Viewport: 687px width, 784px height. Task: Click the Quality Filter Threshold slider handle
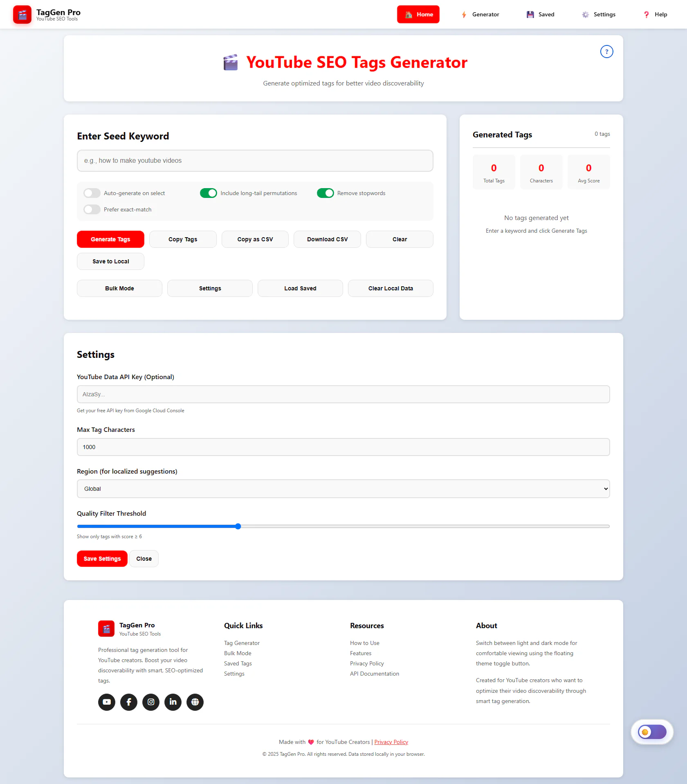[x=238, y=526]
